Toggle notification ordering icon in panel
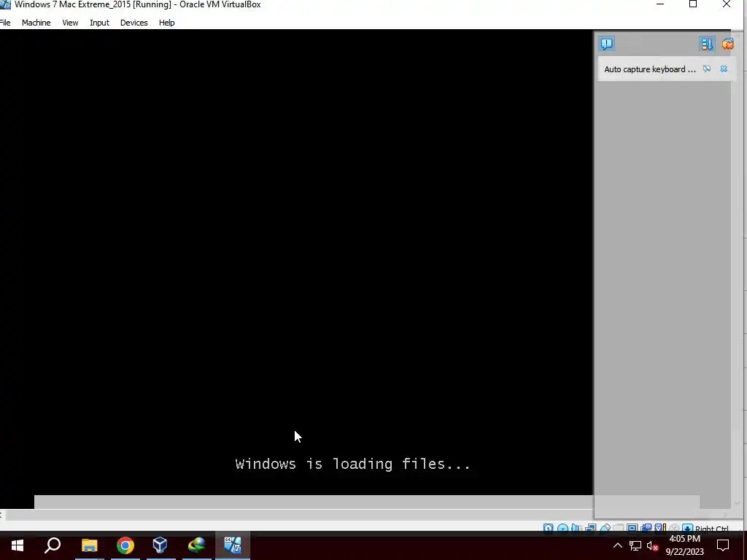The width and height of the screenshot is (747, 560). point(706,44)
